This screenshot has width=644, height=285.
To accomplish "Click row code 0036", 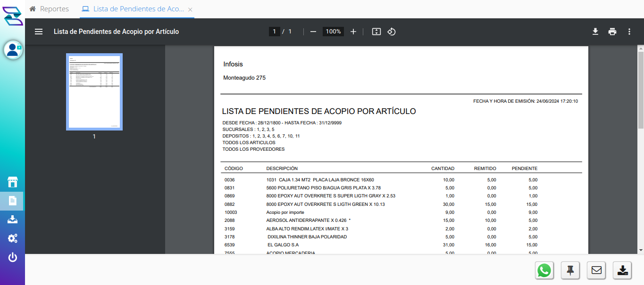I will (230, 180).
